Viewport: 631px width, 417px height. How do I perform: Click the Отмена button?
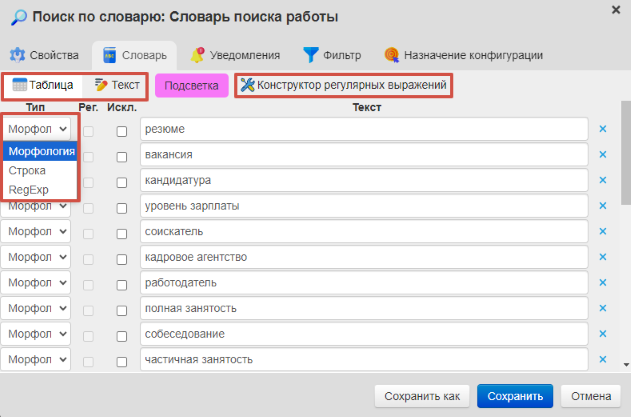(591, 396)
